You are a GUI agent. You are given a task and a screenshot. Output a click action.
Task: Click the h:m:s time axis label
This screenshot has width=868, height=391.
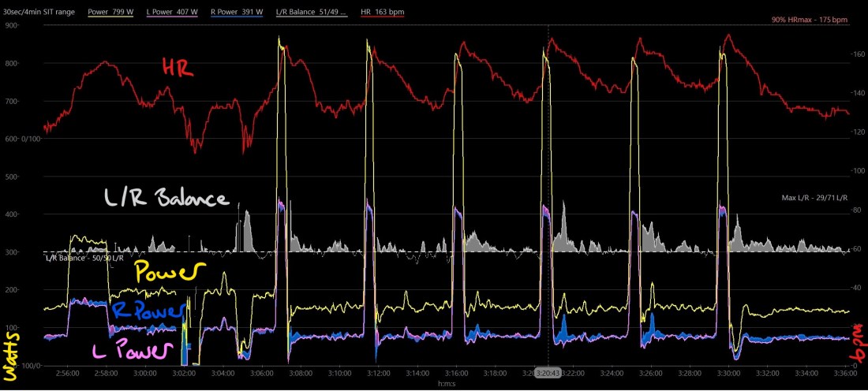(x=446, y=384)
